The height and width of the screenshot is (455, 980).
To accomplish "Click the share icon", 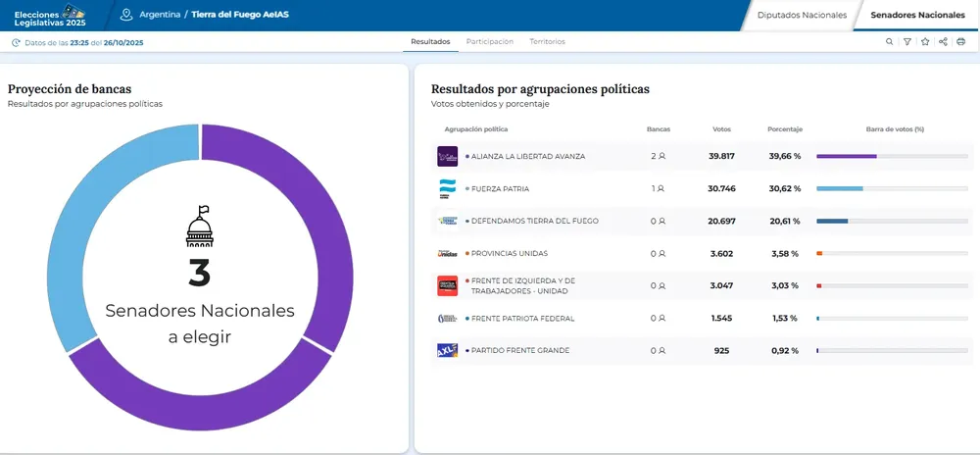I will point(943,42).
